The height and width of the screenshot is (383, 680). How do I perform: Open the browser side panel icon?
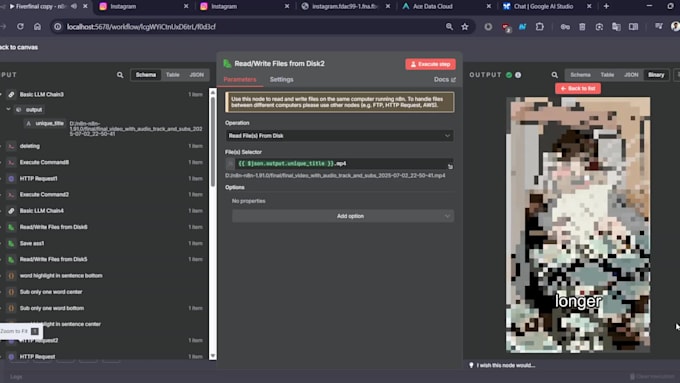point(634,27)
